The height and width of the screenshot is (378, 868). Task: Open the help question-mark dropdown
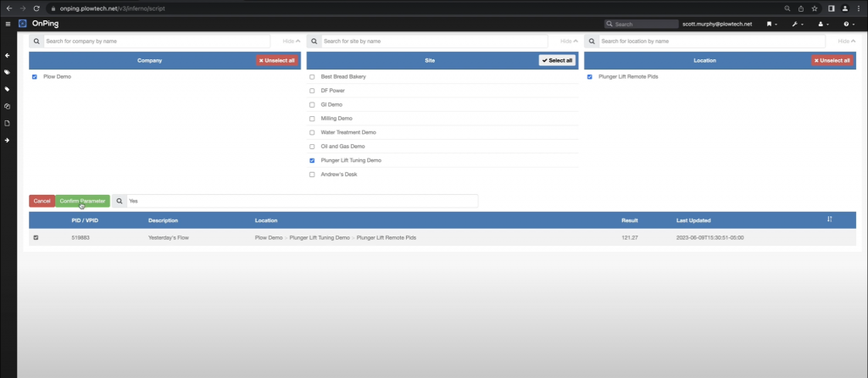pyautogui.click(x=848, y=25)
